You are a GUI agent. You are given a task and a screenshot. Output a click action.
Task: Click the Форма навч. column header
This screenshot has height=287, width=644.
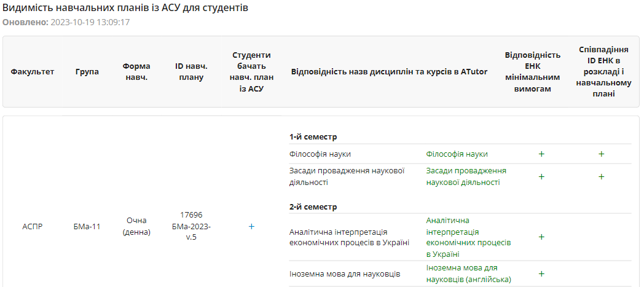tap(136, 72)
